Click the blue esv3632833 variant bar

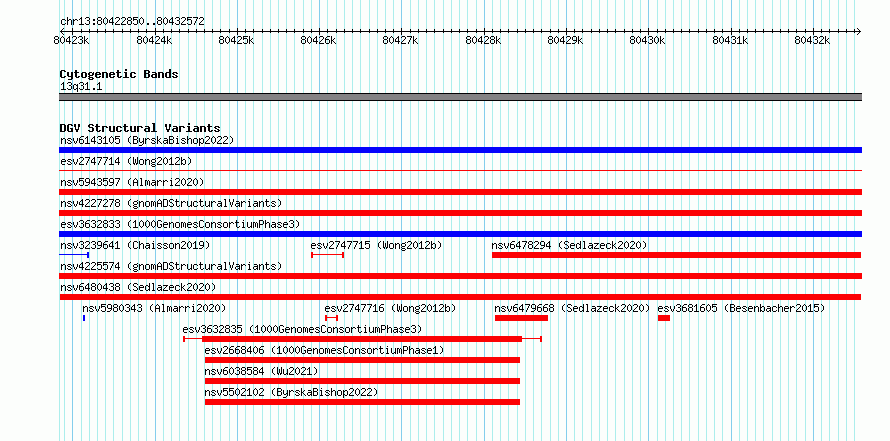click(x=460, y=234)
